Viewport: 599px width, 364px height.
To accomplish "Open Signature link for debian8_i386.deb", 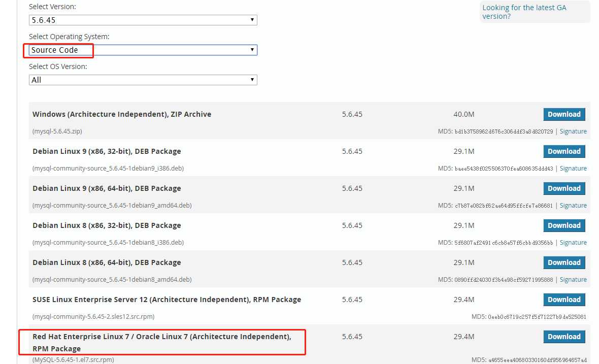I will click(x=573, y=243).
